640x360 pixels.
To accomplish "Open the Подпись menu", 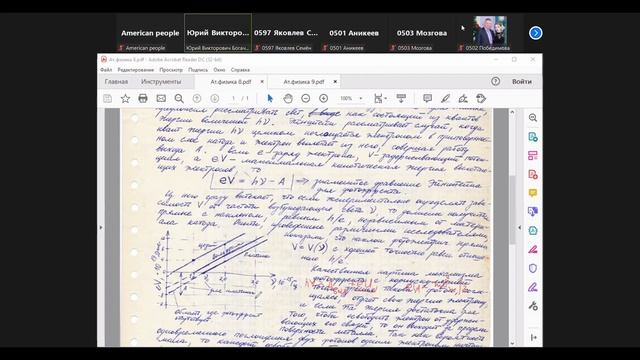I will [x=198, y=70].
